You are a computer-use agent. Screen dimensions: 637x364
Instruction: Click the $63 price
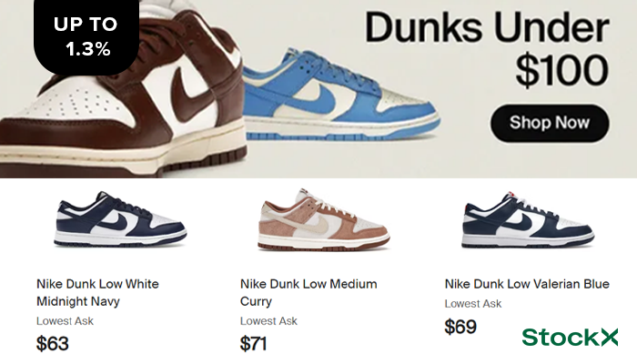point(53,344)
